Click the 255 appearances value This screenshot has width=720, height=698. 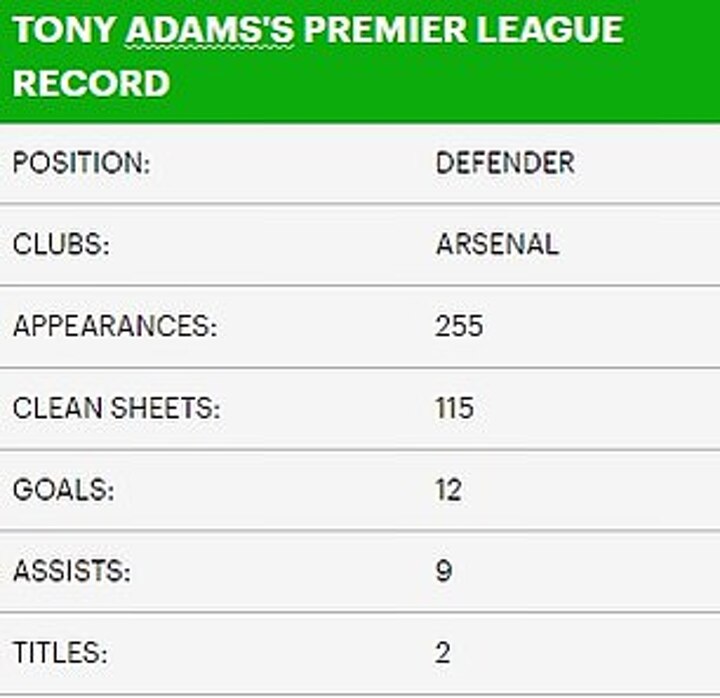click(x=459, y=327)
